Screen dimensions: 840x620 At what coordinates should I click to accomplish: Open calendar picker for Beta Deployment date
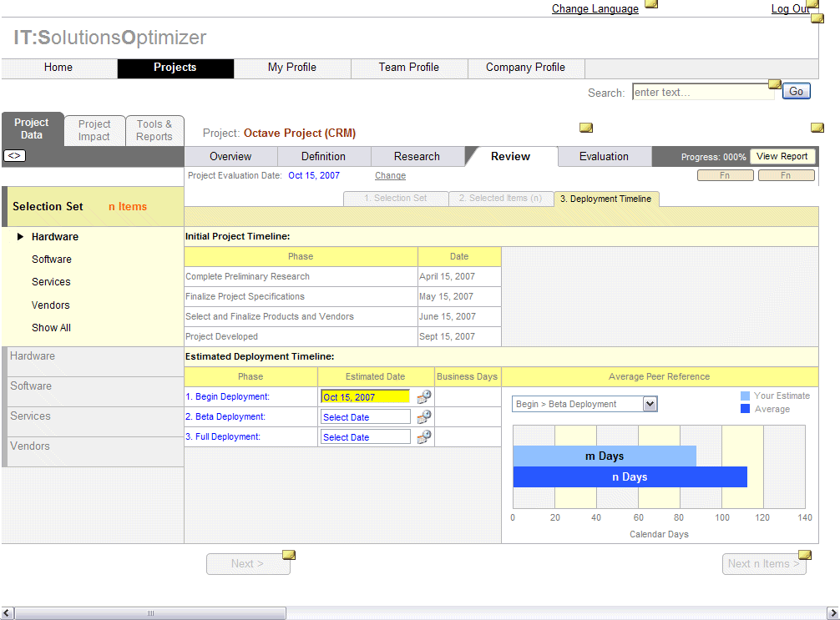(423, 416)
